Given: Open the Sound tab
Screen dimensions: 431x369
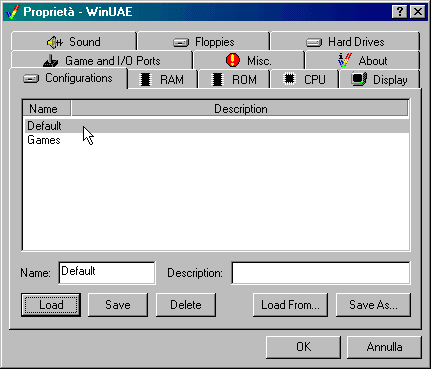Looking at the screenshot, I should [x=74, y=42].
